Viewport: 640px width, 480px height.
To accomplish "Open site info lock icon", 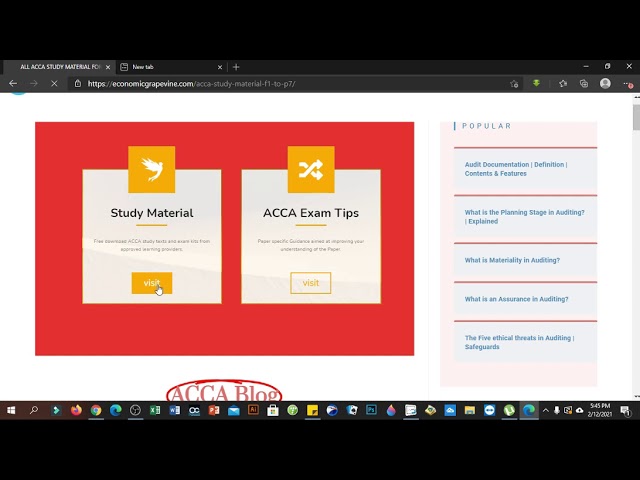I will (x=78, y=84).
